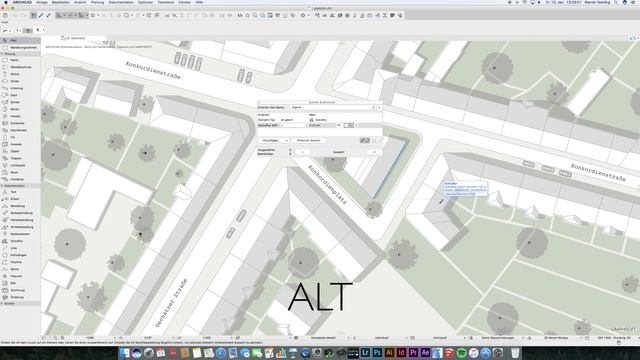Select the Kreis/Bogen tool
This screenshot has width=640, height=360.
pos(20,255)
